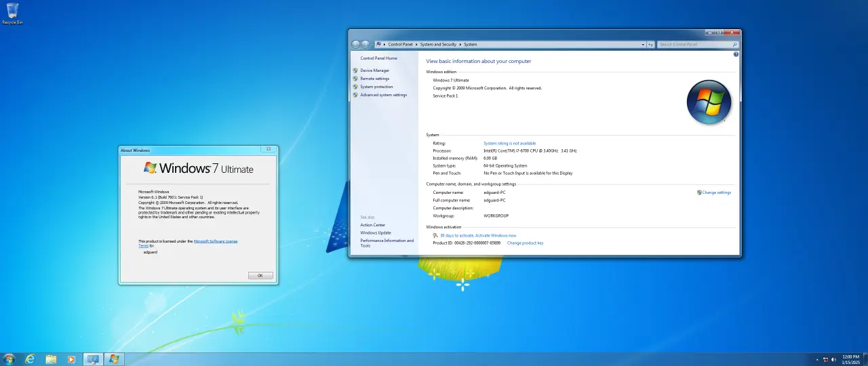Click Windows 7 Ultimate banner in About dialog

tap(198, 168)
